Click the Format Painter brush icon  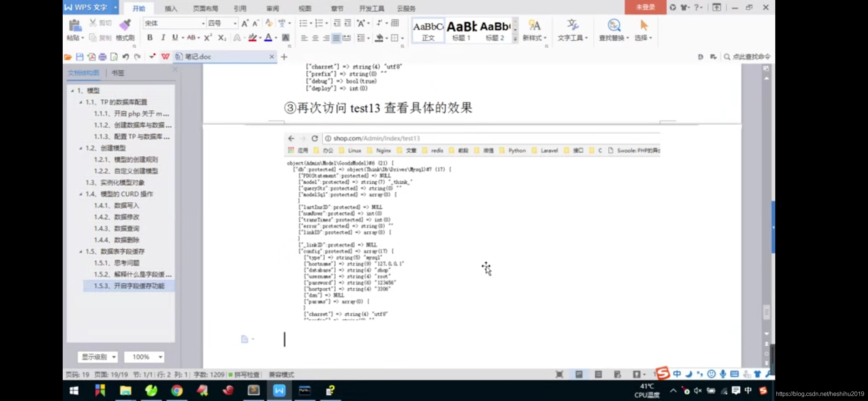[x=125, y=25]
